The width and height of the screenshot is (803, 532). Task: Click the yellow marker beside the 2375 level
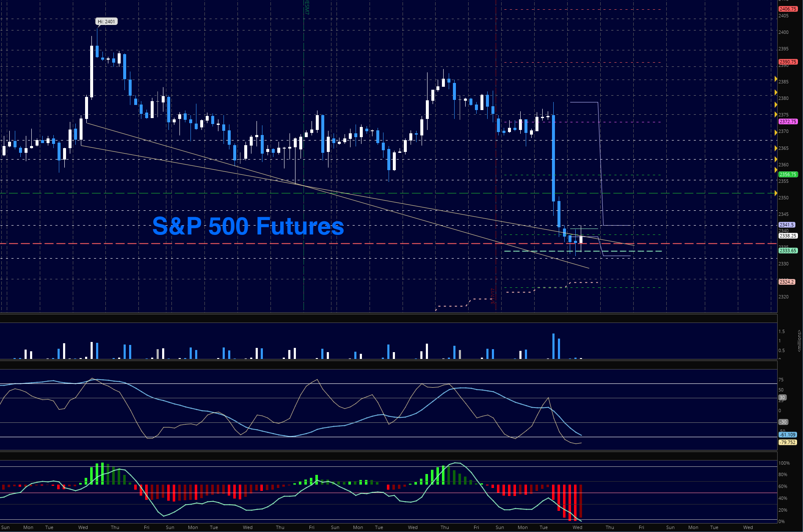pyautogui.click(x=775, y=114)
